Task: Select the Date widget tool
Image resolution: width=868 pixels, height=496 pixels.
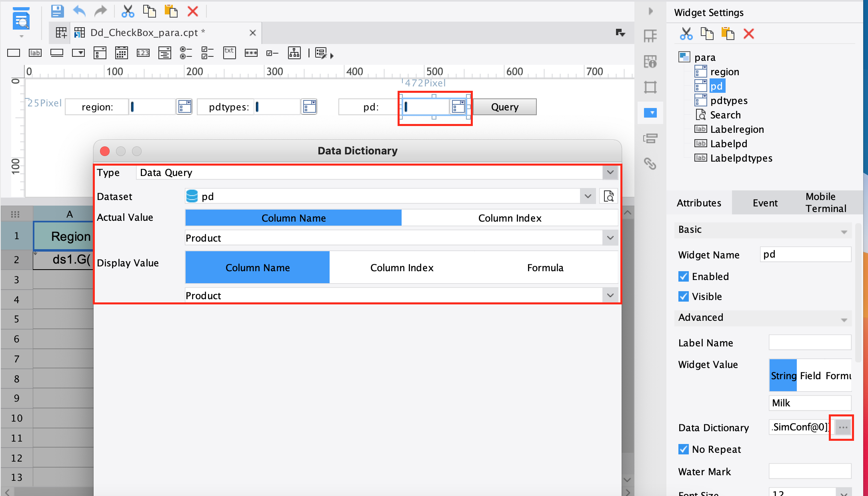Action: point(121,52)
